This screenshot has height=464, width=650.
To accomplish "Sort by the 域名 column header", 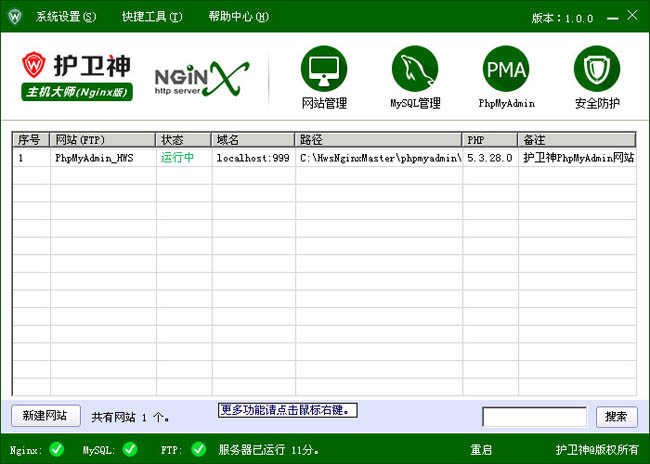I will 253,140.
